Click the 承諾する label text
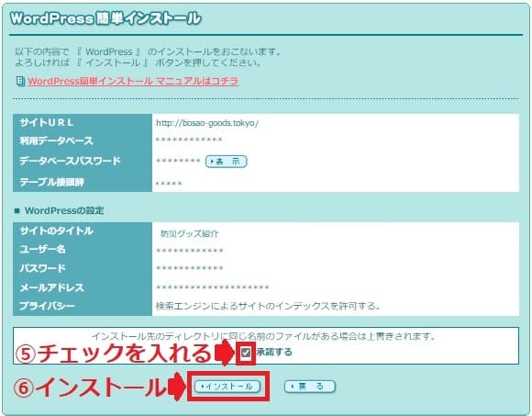Image resolution: width=532 pixels, height=416 pixels. tap(274, 352)
